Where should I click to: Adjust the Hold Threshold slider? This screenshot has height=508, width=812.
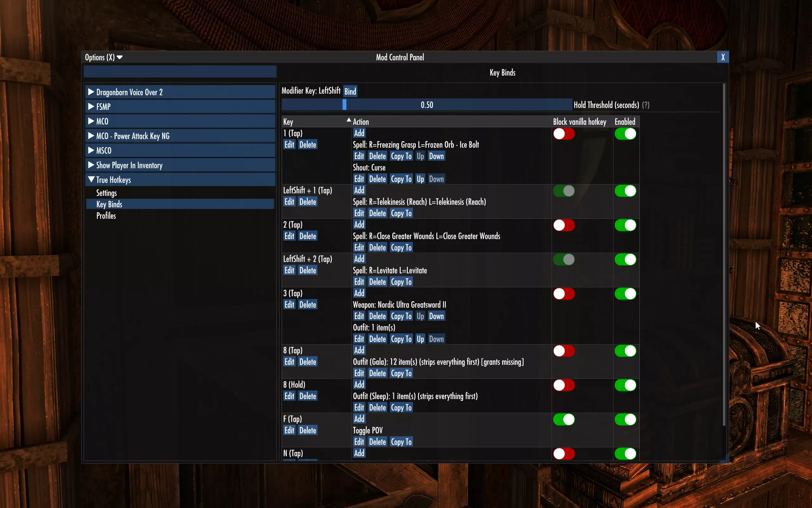click(x=427, y=105)
